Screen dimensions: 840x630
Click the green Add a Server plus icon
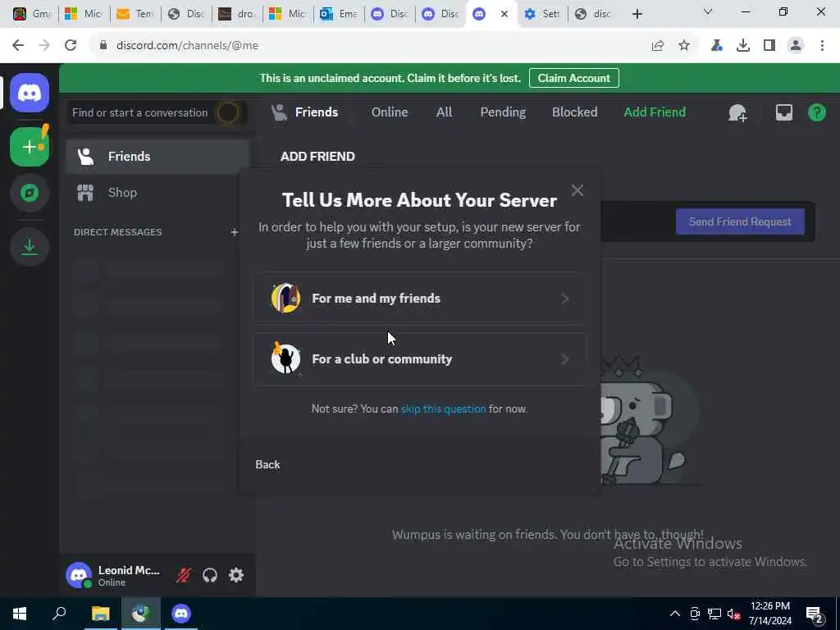[x=30, y=147]
